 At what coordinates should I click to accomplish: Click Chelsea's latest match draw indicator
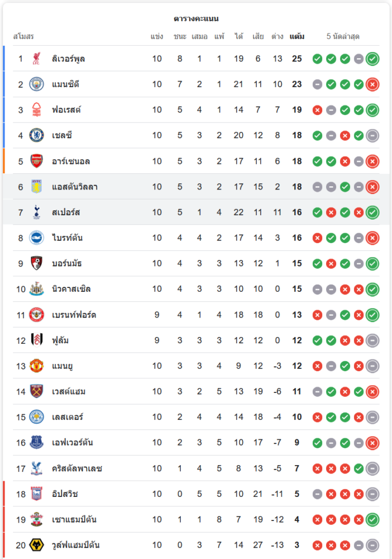coord(372,135)
